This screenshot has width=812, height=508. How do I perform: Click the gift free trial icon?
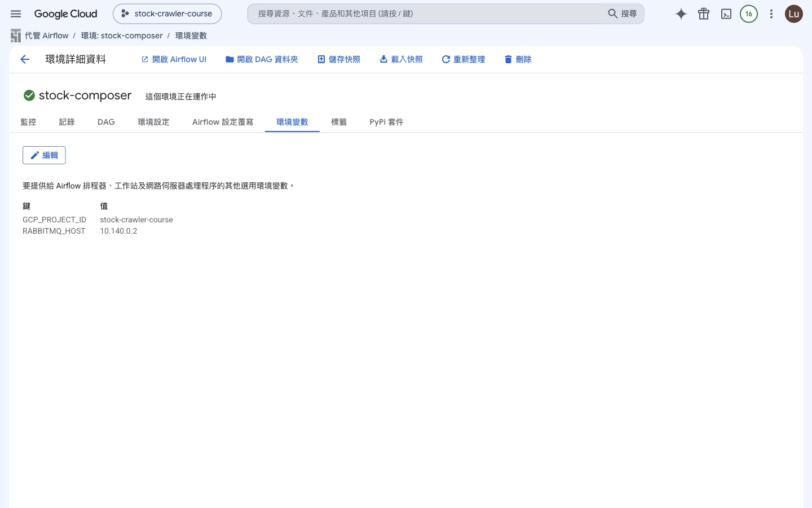pos(704,14)
